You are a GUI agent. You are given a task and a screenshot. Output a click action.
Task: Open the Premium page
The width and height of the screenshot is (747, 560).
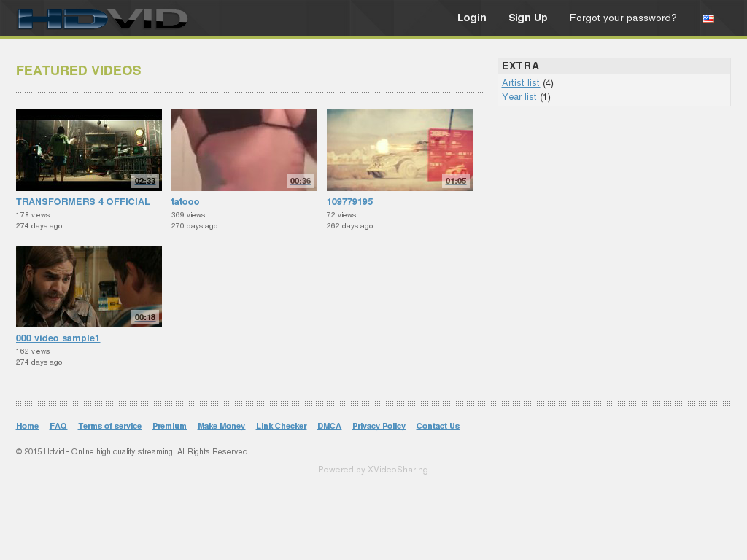point(169,426)
